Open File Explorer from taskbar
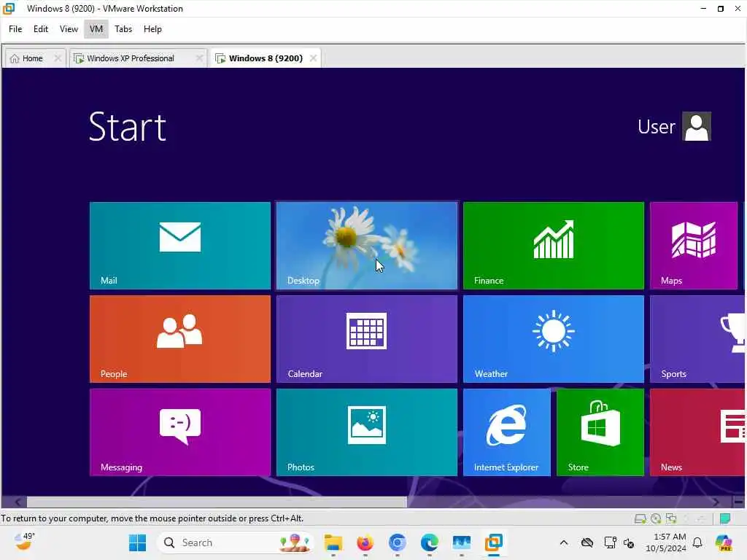 click(x=333, y=542)
